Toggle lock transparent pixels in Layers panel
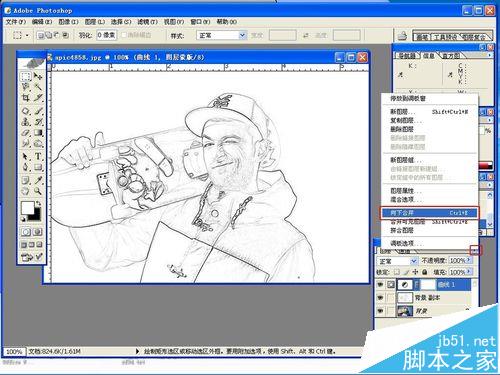 click(x=397, y=272)
